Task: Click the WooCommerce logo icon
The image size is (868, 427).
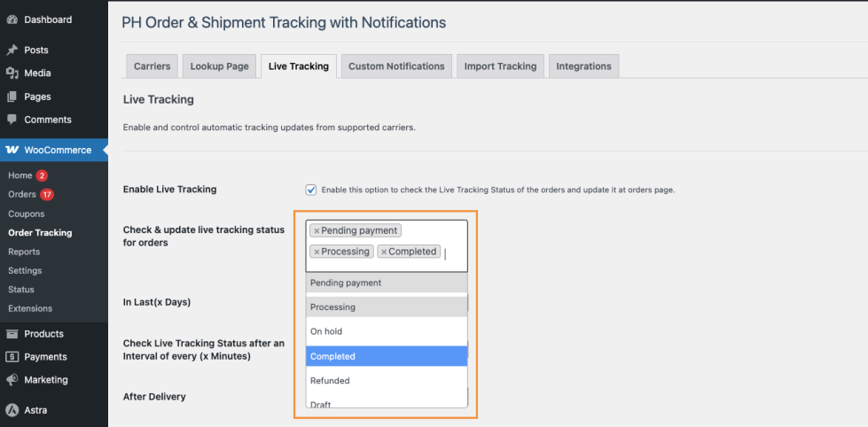Action: coord(12,150)
